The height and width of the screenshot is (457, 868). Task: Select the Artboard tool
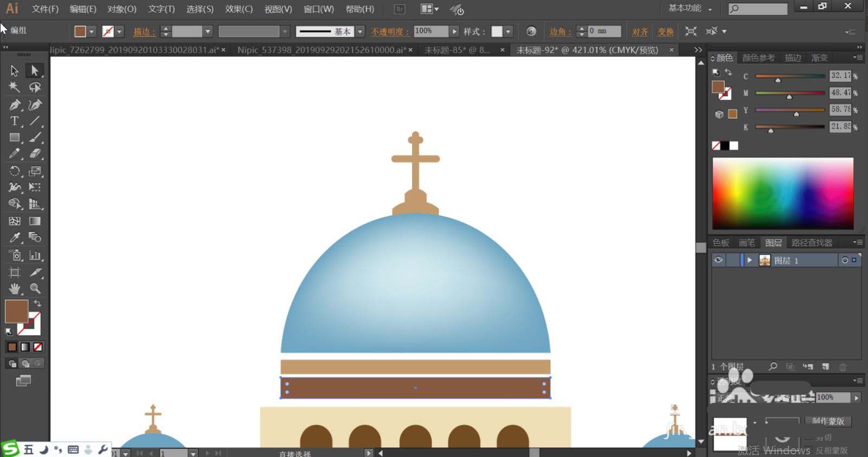pos(15,272)
